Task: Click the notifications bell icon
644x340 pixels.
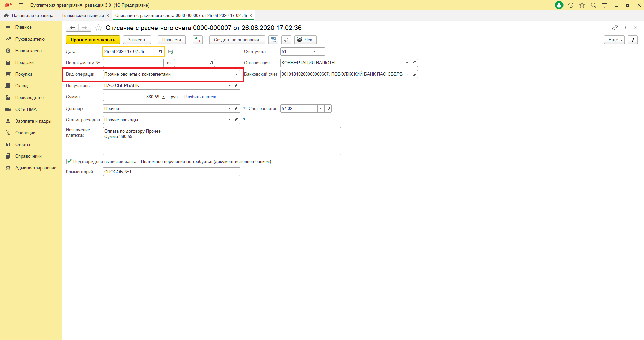Action: point(559,5)
